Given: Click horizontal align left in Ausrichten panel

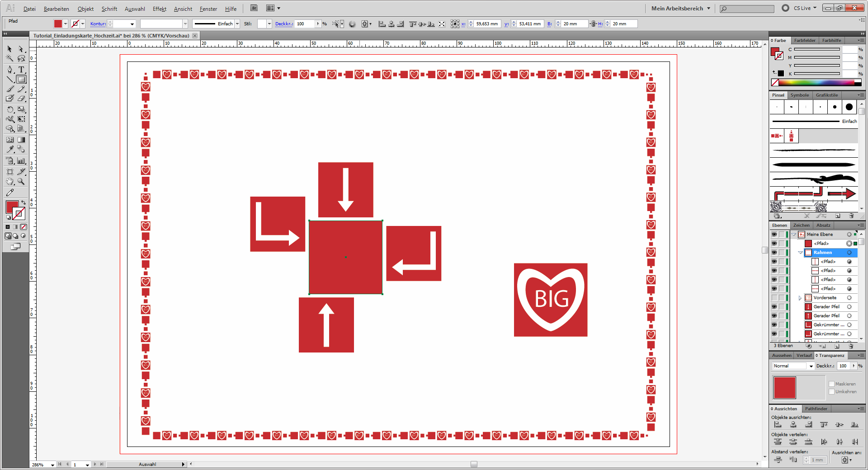Looking at the screenshot, I should pyautogui.click(x=778, y=425).
